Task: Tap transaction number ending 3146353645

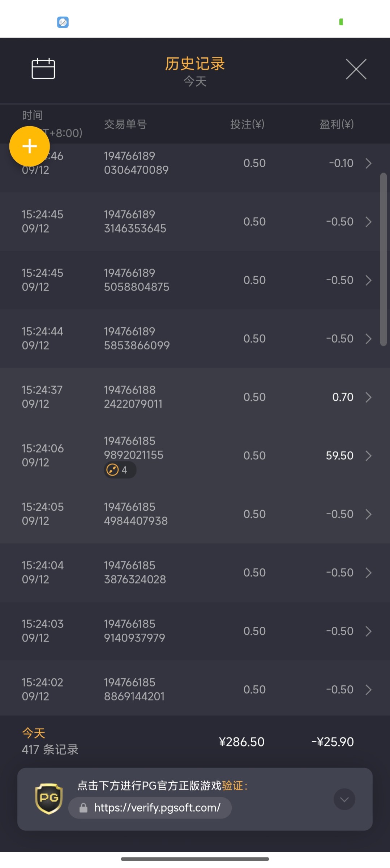Action: [x=135, y=221]
